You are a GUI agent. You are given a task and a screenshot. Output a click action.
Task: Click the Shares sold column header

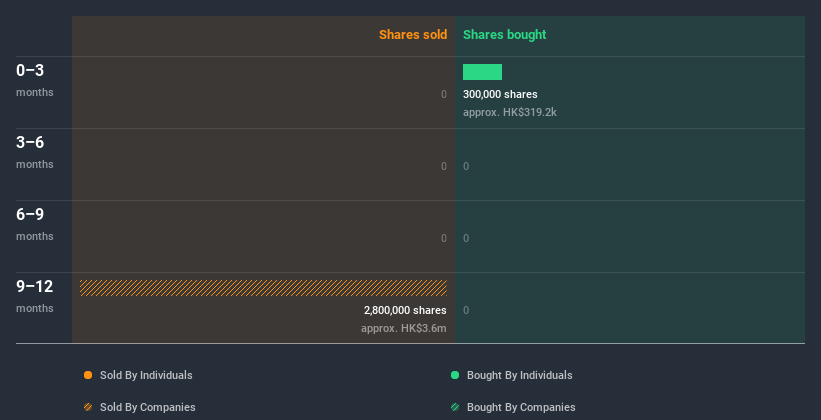(413, 35)
